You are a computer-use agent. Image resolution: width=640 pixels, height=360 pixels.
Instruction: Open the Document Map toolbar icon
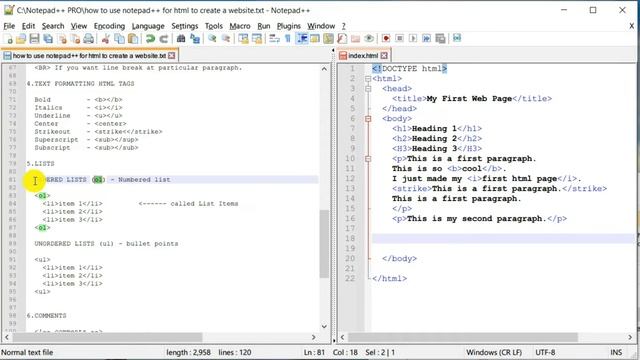pos(328,39)
